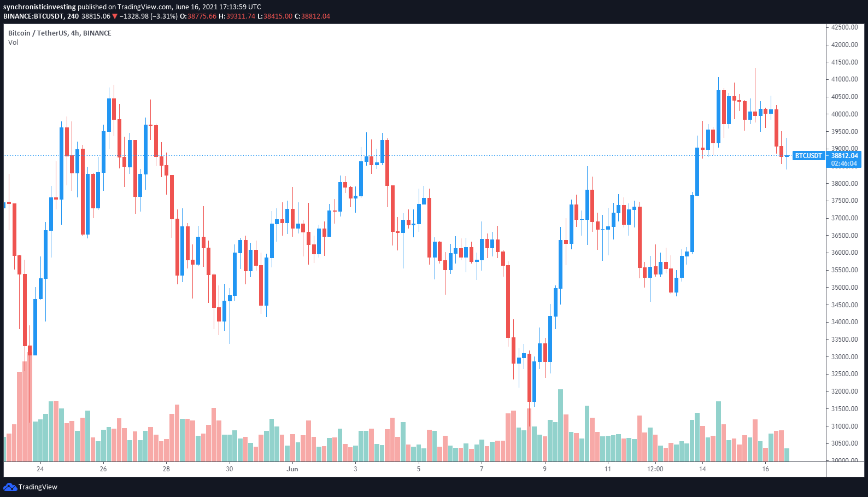This screenshot has width=868, height=497.
Task: Click the TradingView text at bottom left
Action: pos(38,487)
